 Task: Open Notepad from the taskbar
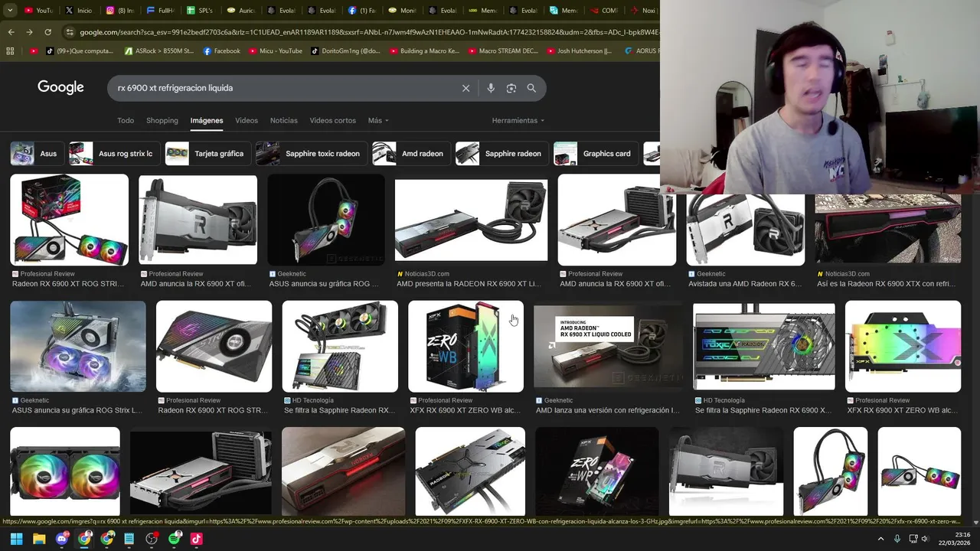[129, 539]
